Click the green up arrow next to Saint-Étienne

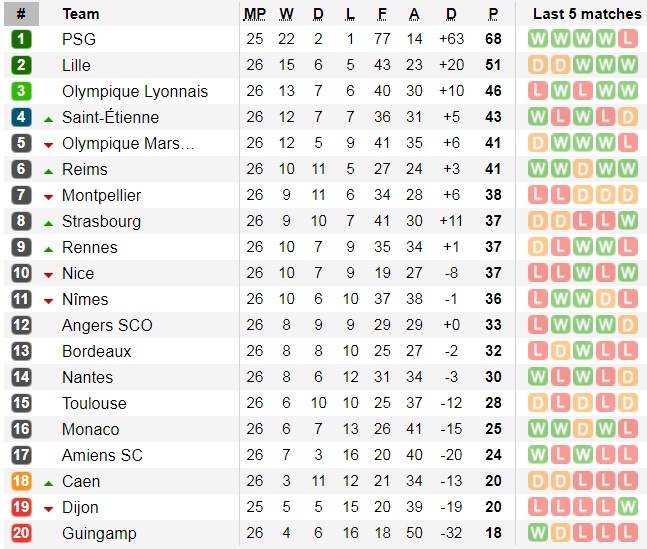click(48, 118)
